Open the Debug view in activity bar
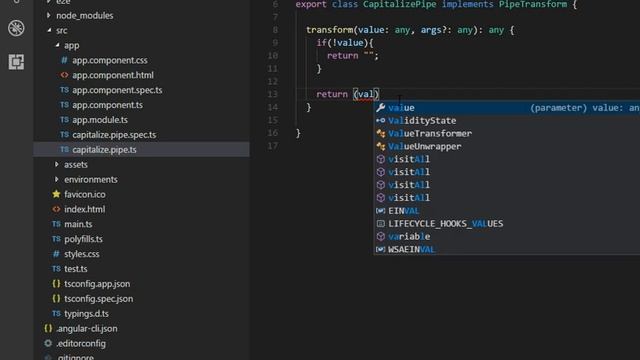Viewport: 640px width, 360px height. (16, 28)
